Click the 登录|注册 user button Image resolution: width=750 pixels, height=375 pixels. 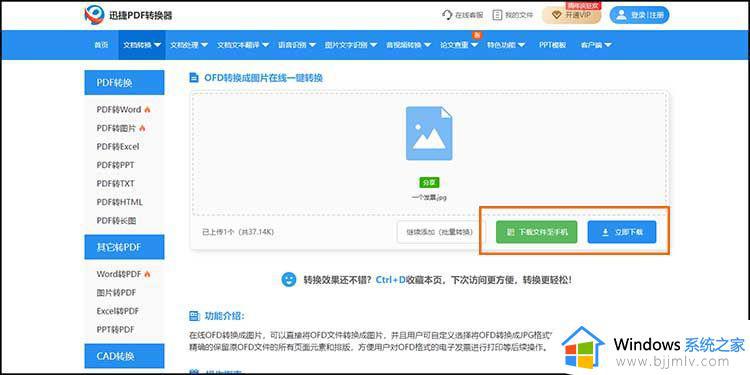(640, 15)
